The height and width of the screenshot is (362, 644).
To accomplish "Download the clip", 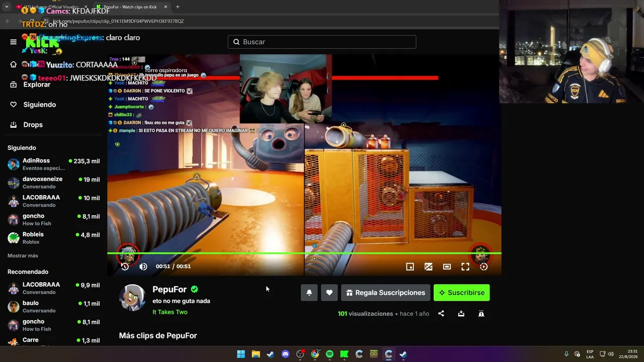I will tap(461, 314).
